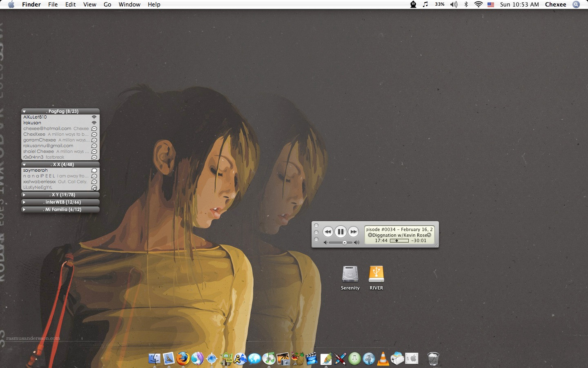This screenshot has width=588, height=368.
Task: Open the AIM running-man icon in Dock
Action: point(240,359)
